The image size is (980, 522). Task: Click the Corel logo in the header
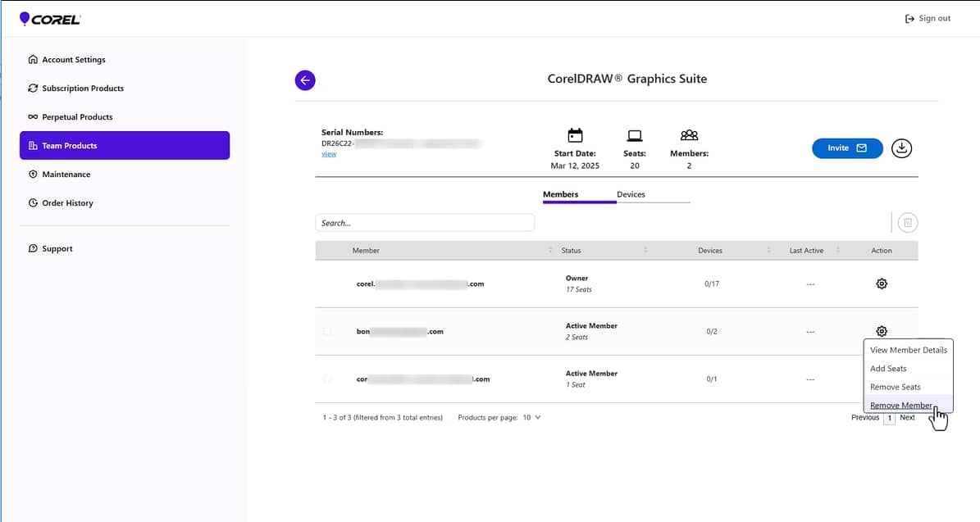coord(49,18)
